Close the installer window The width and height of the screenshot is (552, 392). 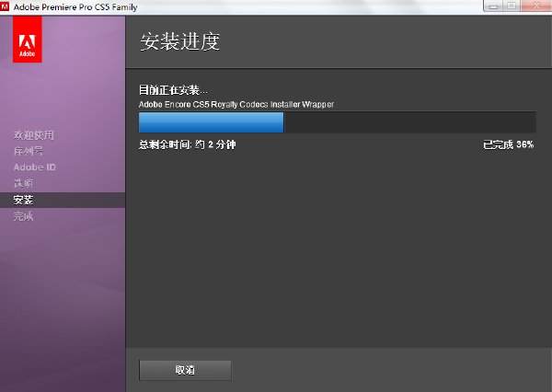pos(536,6)
